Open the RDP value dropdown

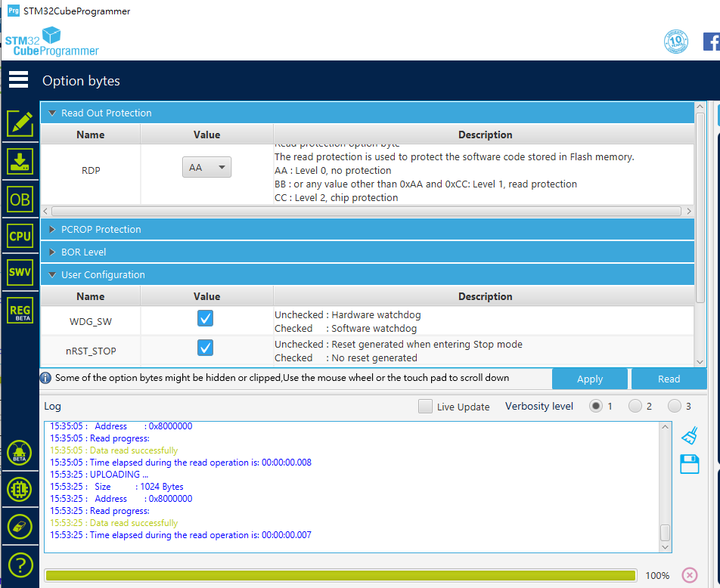[206, 167]
